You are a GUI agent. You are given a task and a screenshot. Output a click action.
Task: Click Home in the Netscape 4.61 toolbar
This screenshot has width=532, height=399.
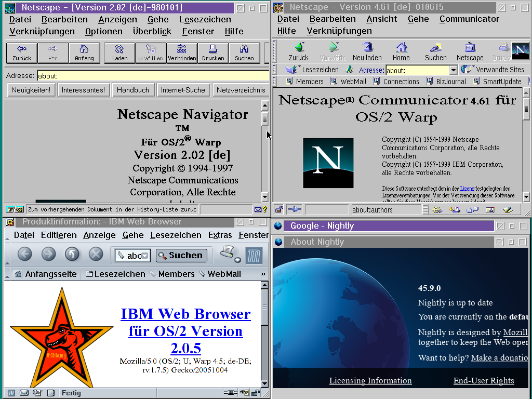pyautogui.click(x=402, y=51)
